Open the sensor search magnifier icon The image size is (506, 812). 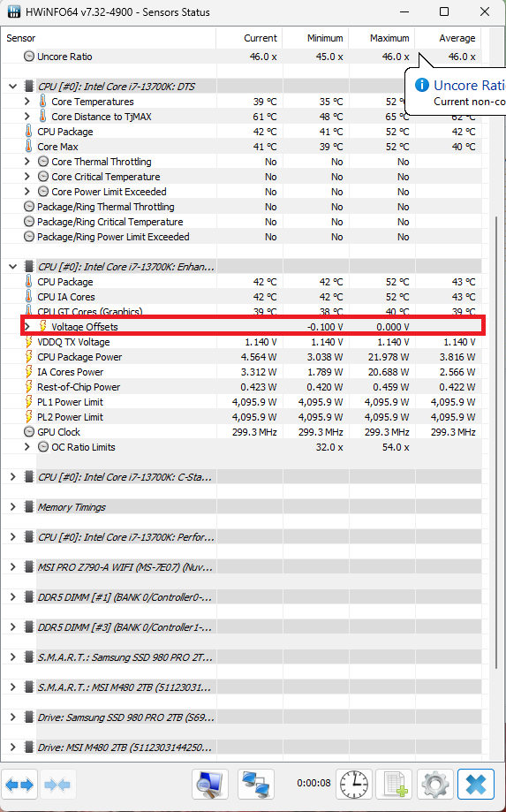(x=210, y=785)
